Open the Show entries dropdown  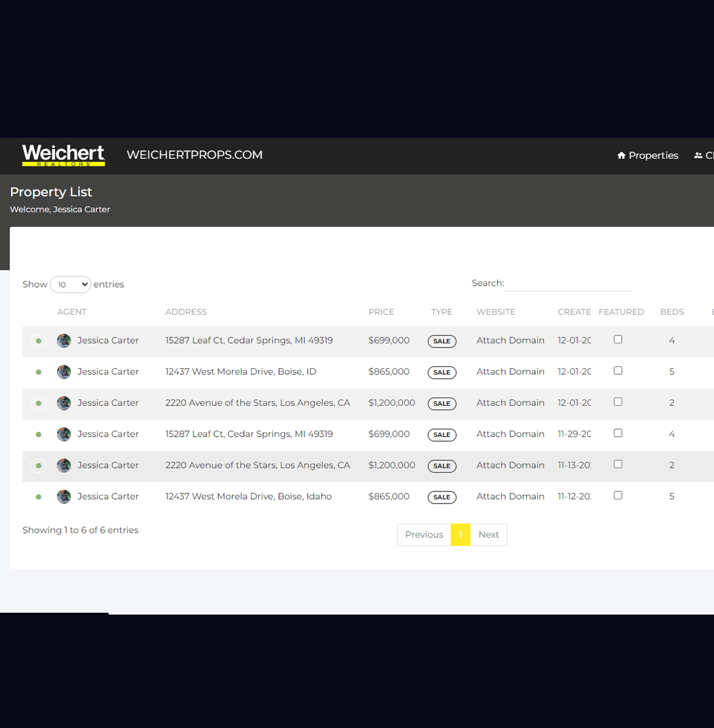[70, 285]
